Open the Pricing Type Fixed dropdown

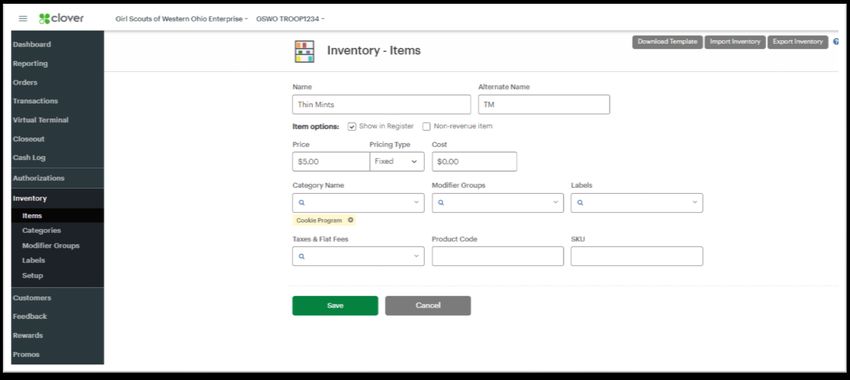pos(397,162)
